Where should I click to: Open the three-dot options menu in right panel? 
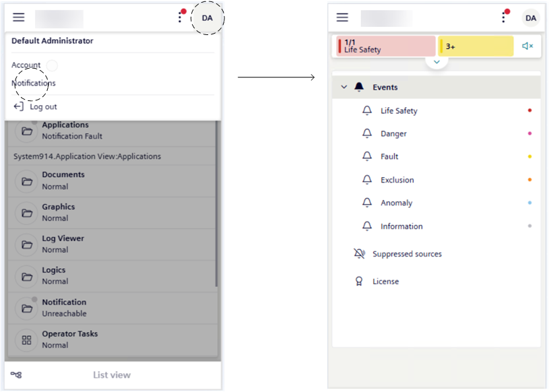[x=503, y=18]
